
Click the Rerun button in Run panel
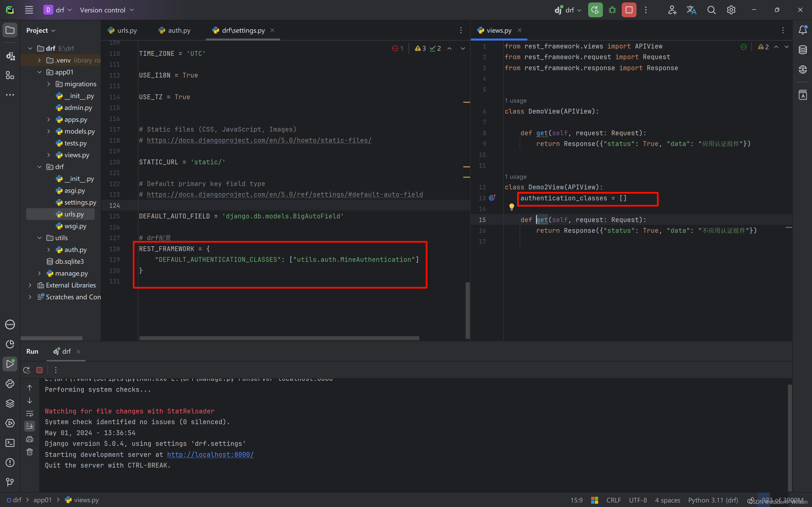point(26,370)
